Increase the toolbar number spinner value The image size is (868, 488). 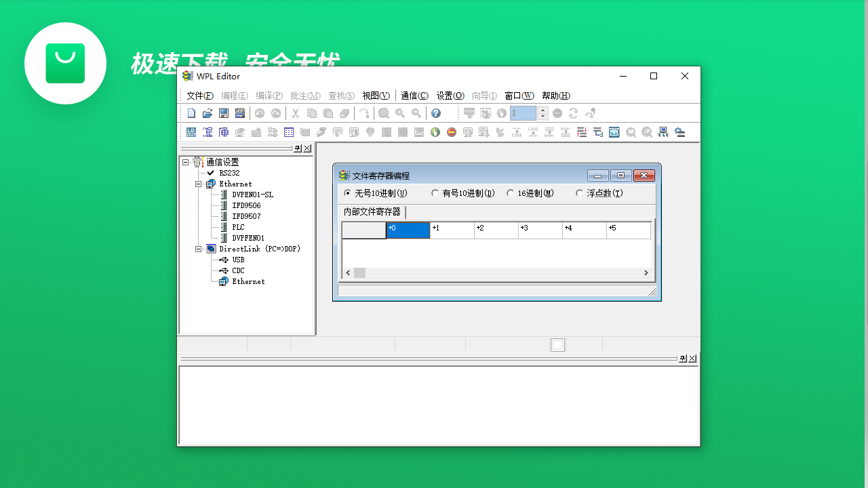tap(542, 110)
